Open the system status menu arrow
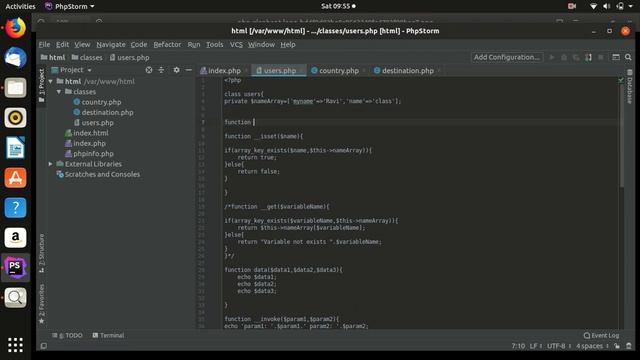This screenshot has height=360, width=640. [x=631, y=6]
